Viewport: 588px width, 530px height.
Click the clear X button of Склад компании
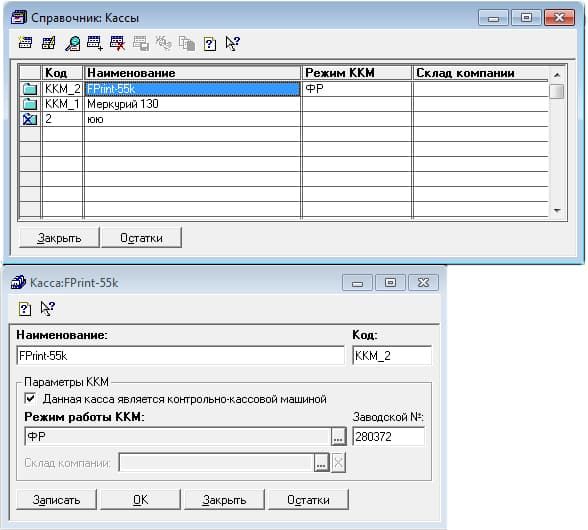click(338, 463)
